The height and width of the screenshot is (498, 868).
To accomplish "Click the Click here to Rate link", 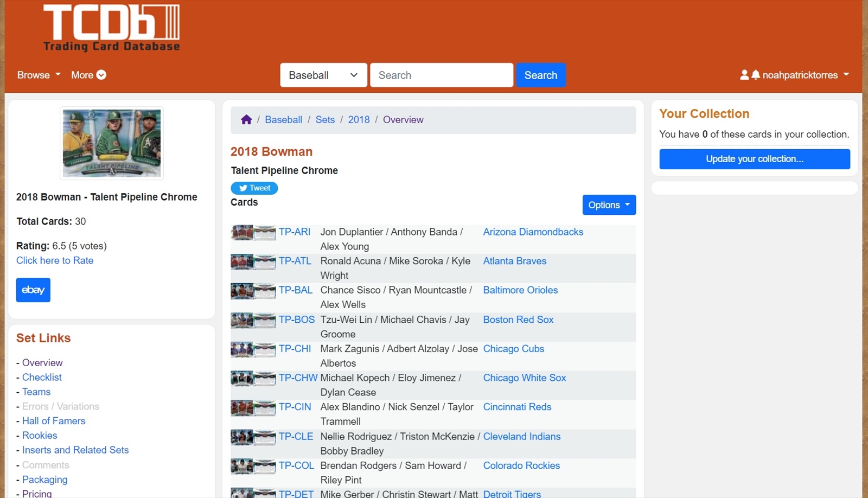I will (55, 260).
